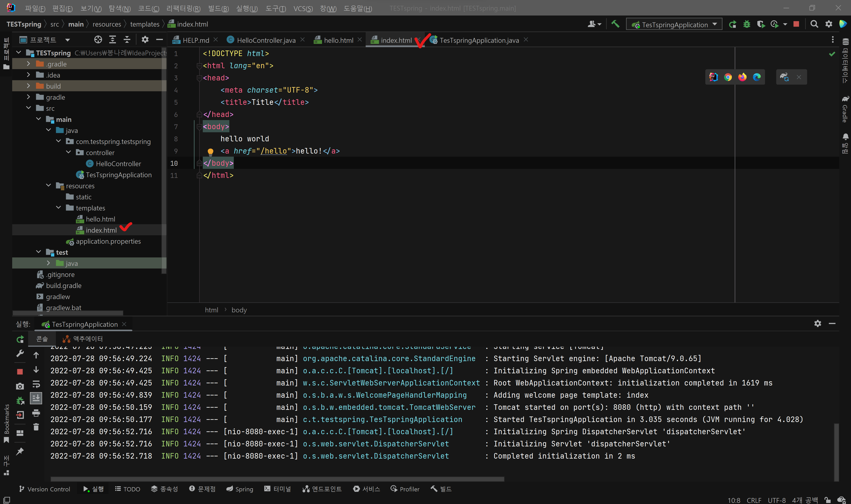This screenshot has width=851, height=504.
Task: Open in Firefox browser icon
Action: [742, 77]
